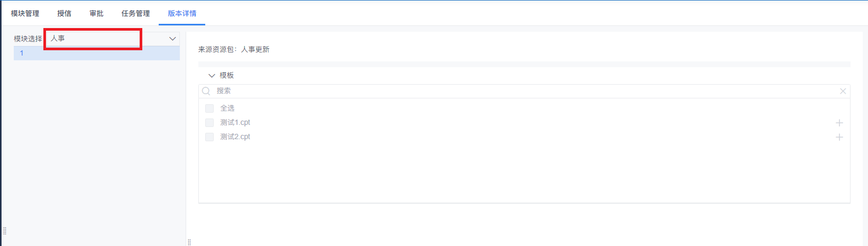The image size is (868, 246).
Task: Select version 1 in the list
Action: (x=96, y=53)
